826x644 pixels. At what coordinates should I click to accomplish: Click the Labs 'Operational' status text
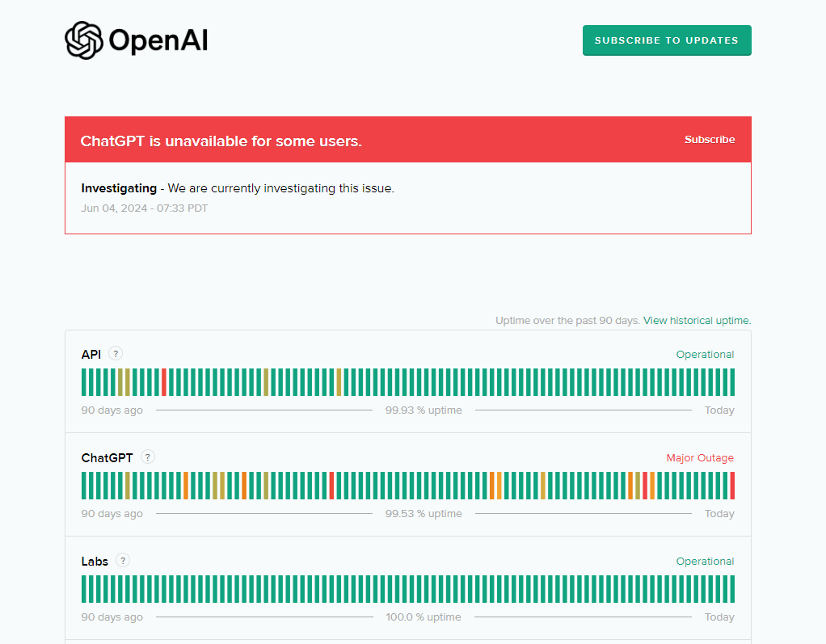click(x=705, y=562)
